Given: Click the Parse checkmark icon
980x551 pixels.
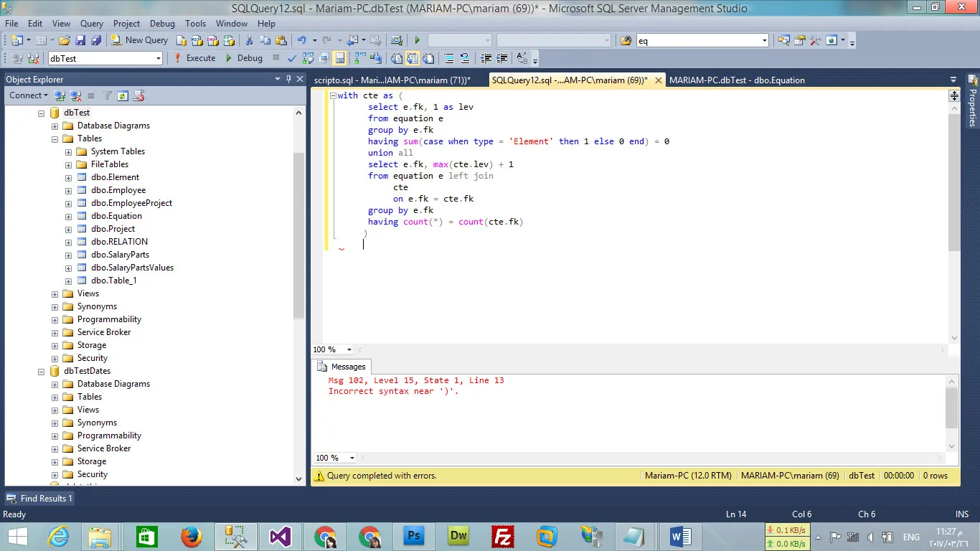Looking at the screenshot, I should coord(291,58).
